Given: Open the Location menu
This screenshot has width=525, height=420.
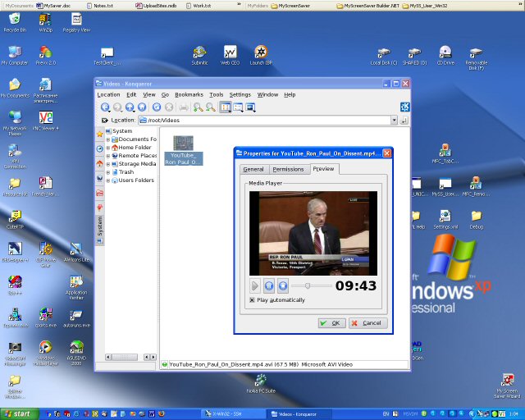Looking at the screenshot, I should click(108, 95).
